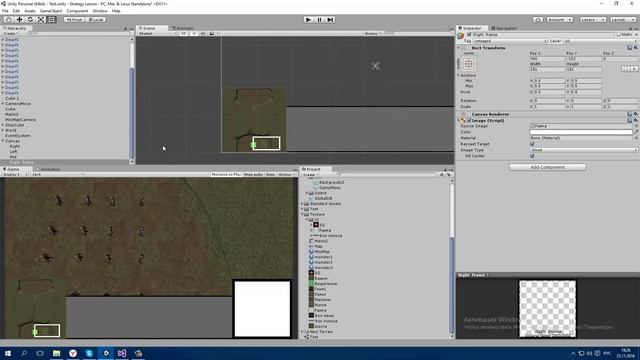Toggle Mute audio in Game view
This screenshot has width=640, height=360.
(x=253, y=174)
